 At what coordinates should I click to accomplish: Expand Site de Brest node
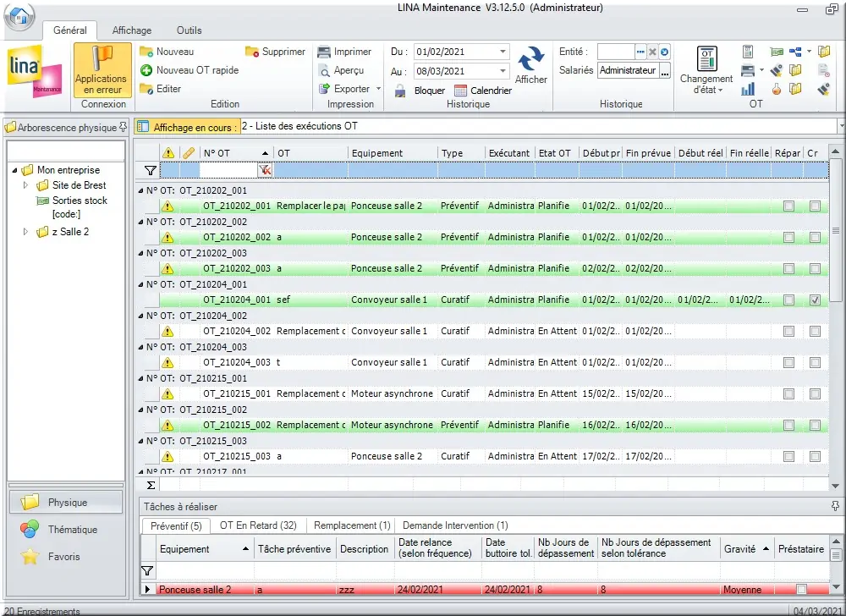pyautogui.click(x=25, y=185)
